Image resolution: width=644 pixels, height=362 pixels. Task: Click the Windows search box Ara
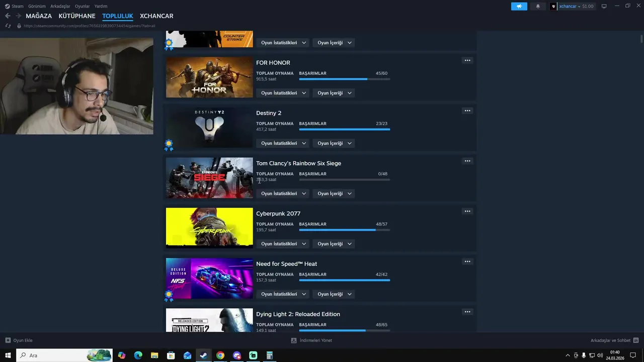pos(65,355)
